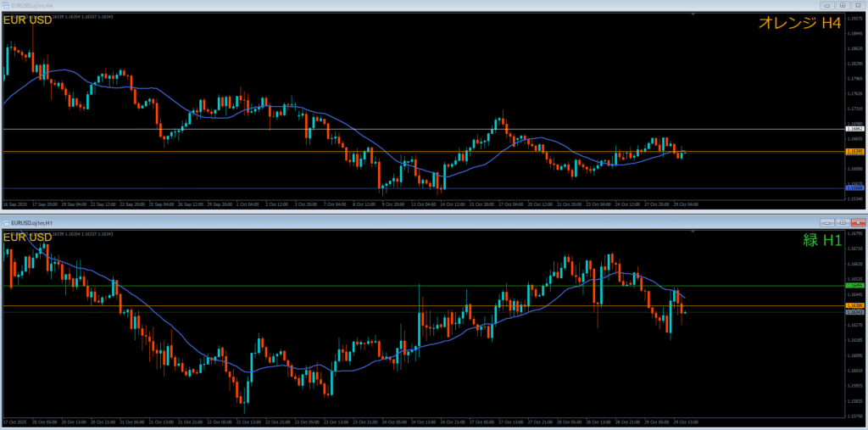
Task: Click the オレンジ H4 text label
Action: click(798, 24)
